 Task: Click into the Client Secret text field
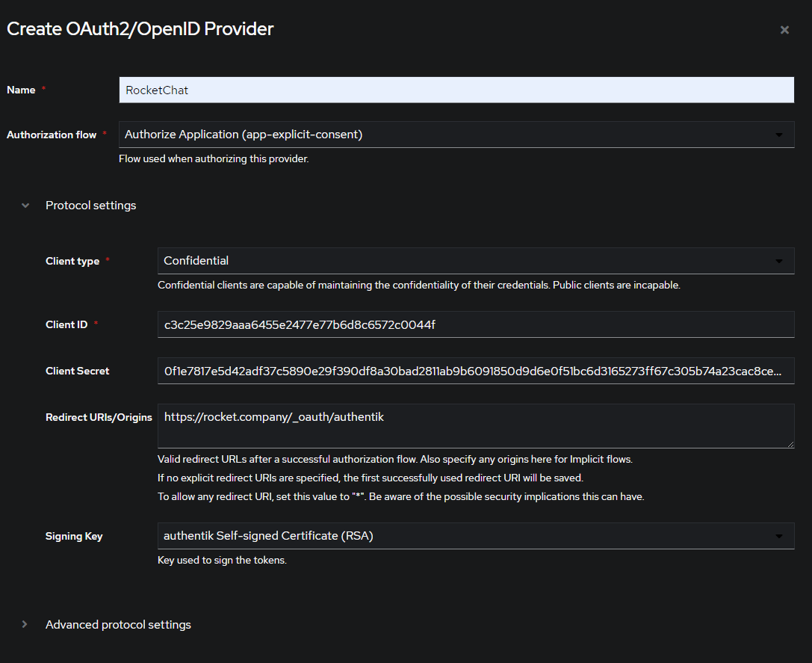click(x=475, y=371)
